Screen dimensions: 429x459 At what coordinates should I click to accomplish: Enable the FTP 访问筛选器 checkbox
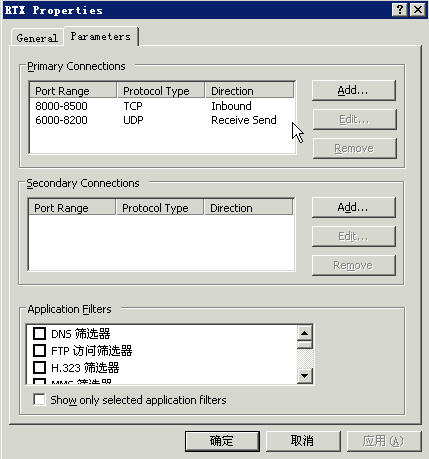pyautogui.click(x=39, y=350)
